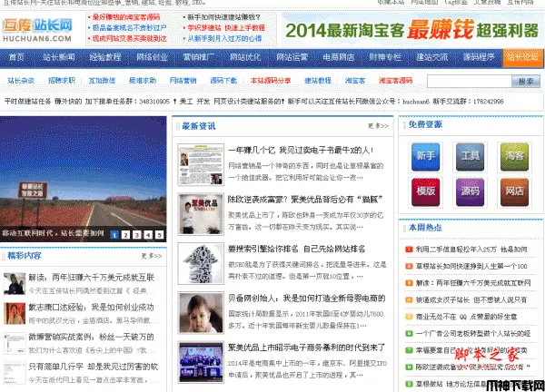545x392 pixels.
Task: Go to slide 2 of the carousel
Action: 126,235
